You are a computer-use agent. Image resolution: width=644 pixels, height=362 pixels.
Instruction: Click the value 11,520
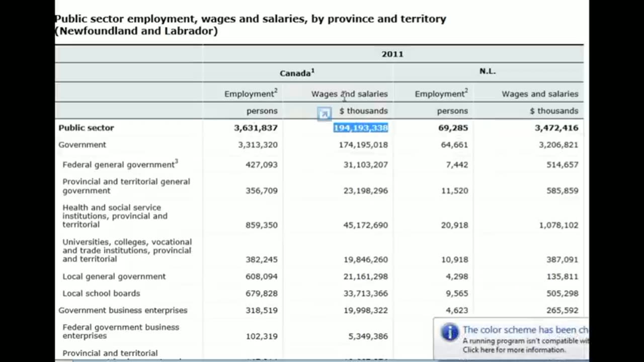454,191
